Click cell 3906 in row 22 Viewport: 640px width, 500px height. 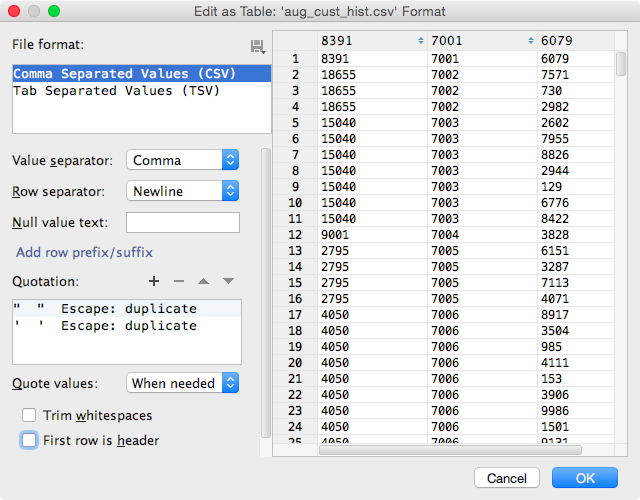(576, 395)
